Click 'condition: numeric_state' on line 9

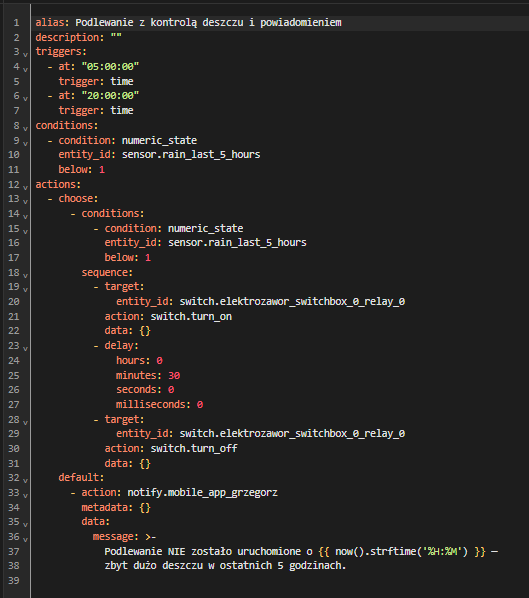point(128,140)
